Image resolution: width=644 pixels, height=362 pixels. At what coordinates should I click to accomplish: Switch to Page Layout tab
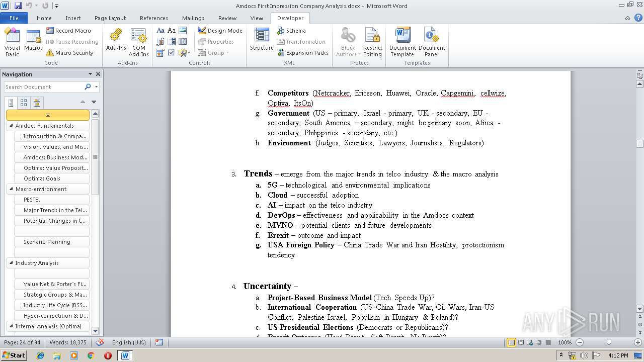(x=110, y=18)
